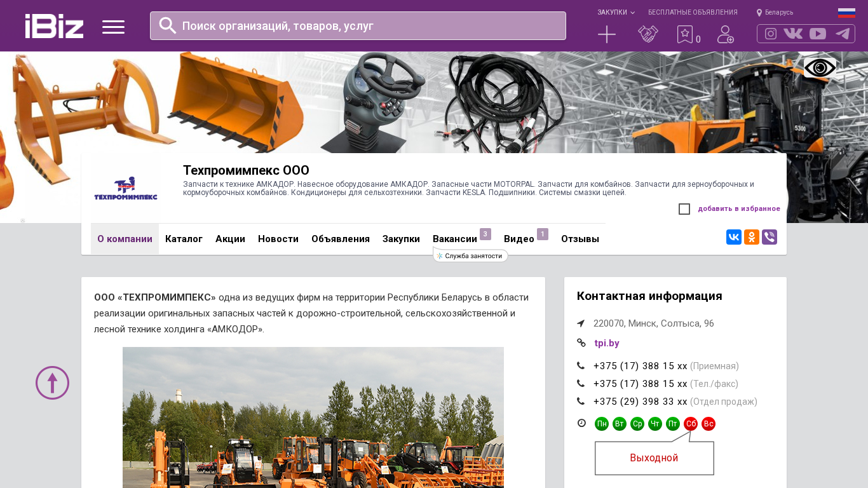
Task: Click the company name Техпромимпекс ООО
Action: click(x=246, y=170)
